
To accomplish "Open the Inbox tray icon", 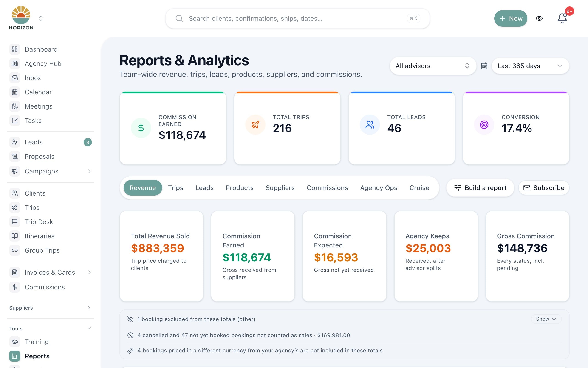I will (14, 78).
